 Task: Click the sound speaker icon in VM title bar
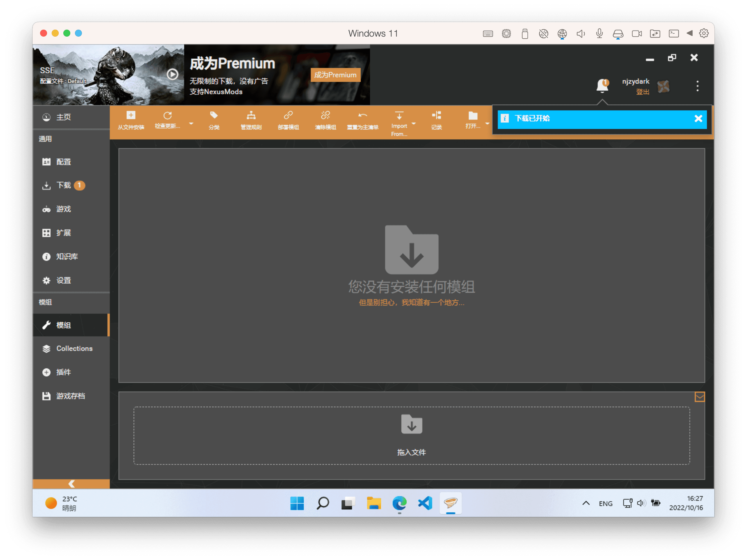click(x=581, y=33)
